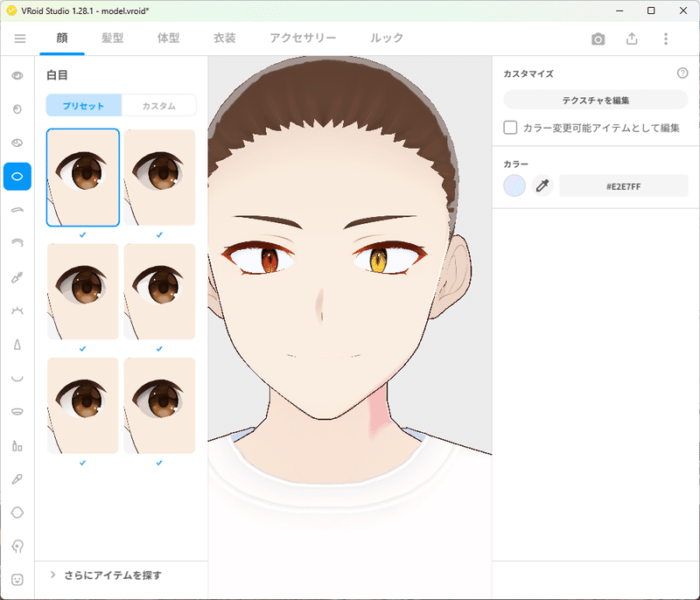Screen dimensions: 700x600
Task: Switch to the 髪型 tab
Action: [113, 38]
